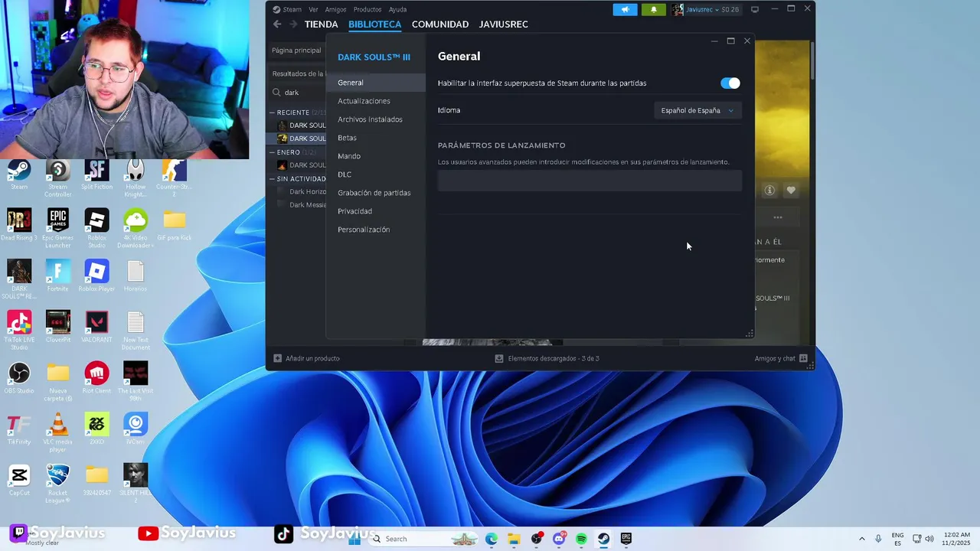Open Archivos instalados section
This screenshot has width=980, height=551.
370,119
